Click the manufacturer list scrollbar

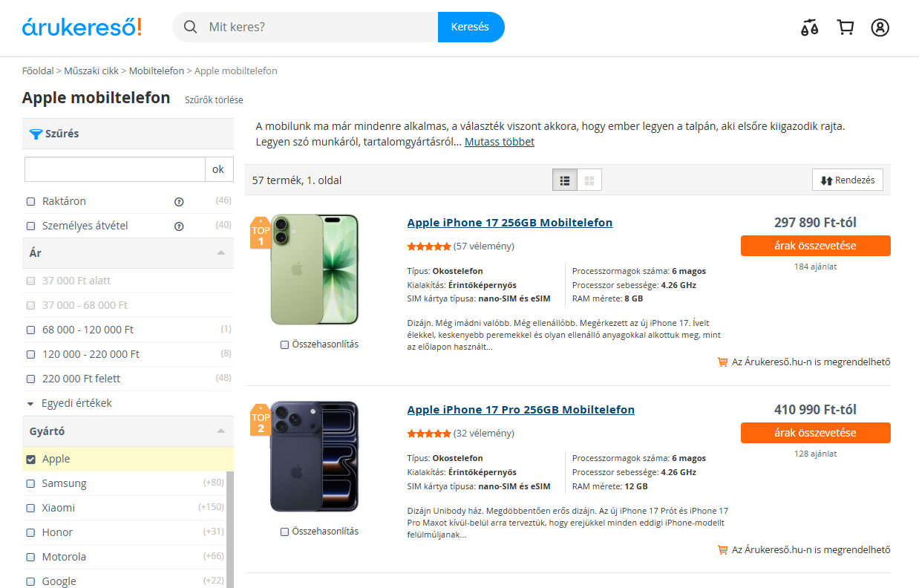[x=229, y=529]
